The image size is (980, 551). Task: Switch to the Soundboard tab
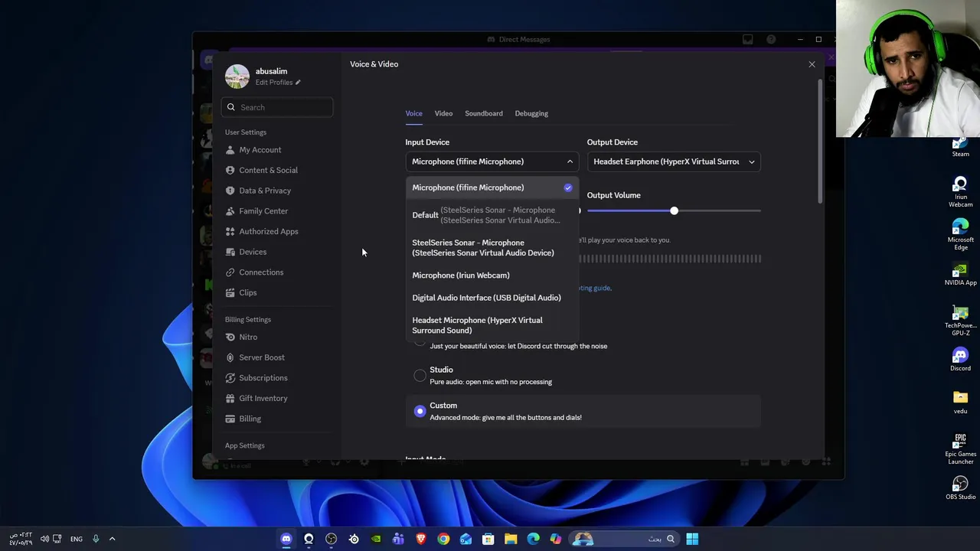[x=484, y=113]
